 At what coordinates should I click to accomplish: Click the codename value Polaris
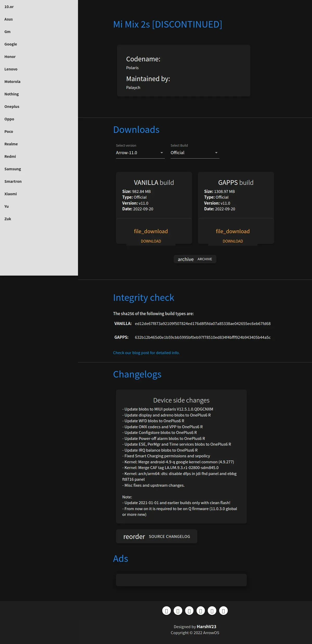pyautogui.click(x=132, y=68)
